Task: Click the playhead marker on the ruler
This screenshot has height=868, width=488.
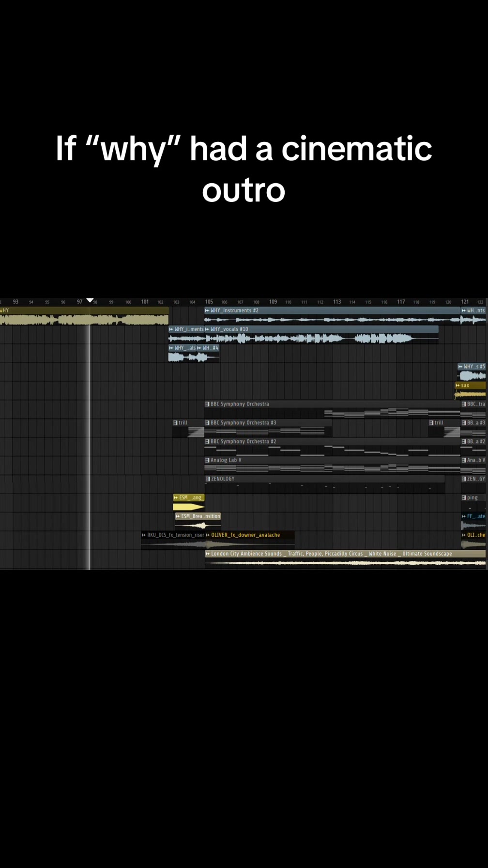Action: [90, 301]
